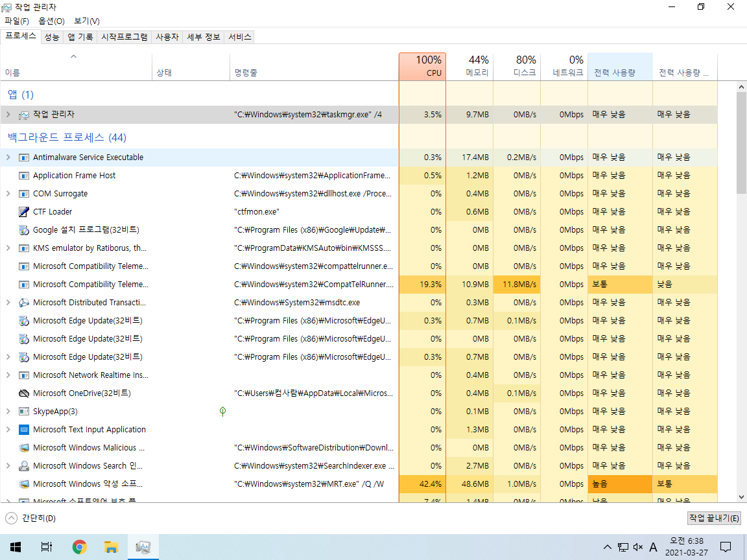Screen dimensions: 747x560
Task: Click icon of Microsoft Compatibility Telemetry at 19.3%
Action: [x=24, y=285]
